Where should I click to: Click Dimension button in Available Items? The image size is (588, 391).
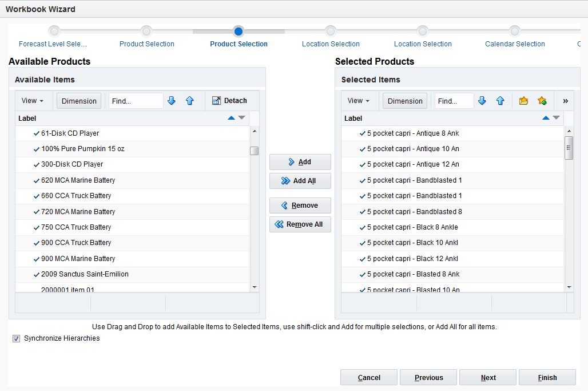(79, 101)
